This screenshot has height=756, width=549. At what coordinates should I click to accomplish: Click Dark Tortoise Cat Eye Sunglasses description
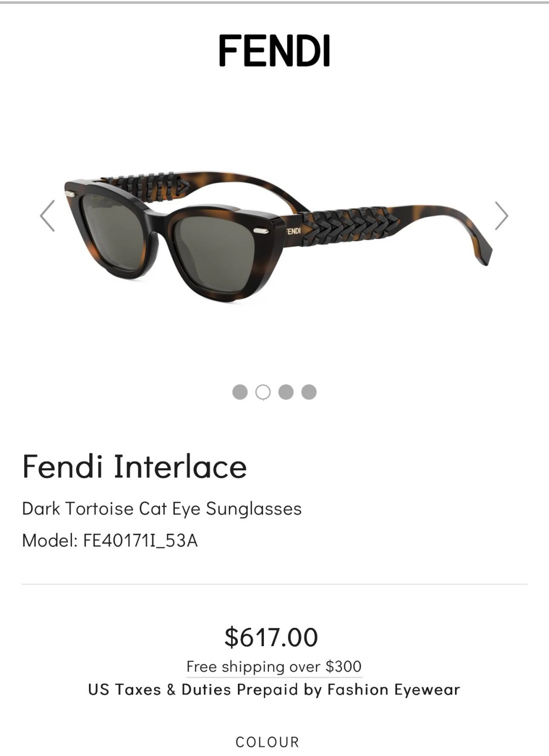pos(162,508)
